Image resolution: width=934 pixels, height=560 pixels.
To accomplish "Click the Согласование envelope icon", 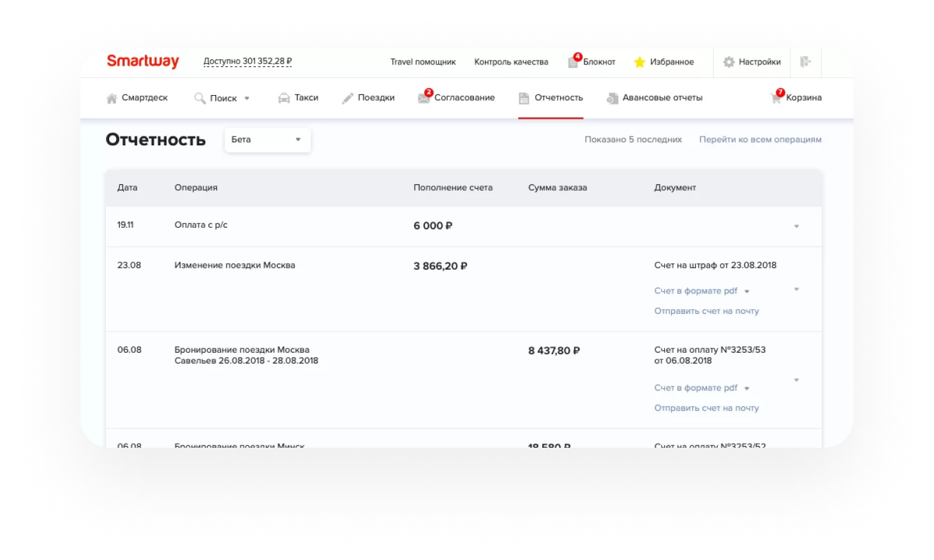I will click(424, 98).
